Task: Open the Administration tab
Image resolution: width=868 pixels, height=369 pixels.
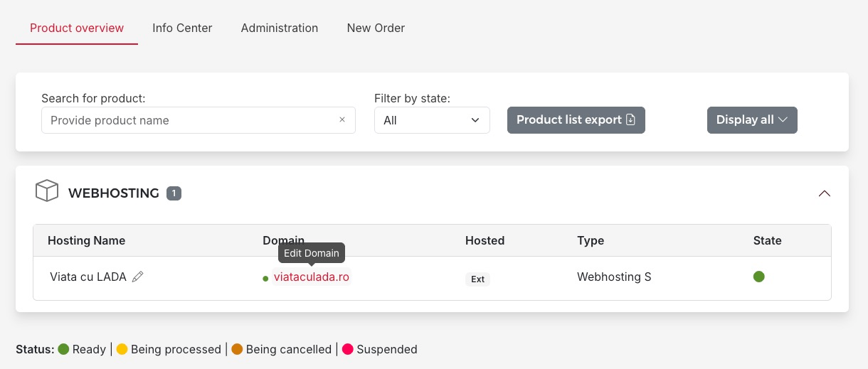Action: tap(279, 28)
